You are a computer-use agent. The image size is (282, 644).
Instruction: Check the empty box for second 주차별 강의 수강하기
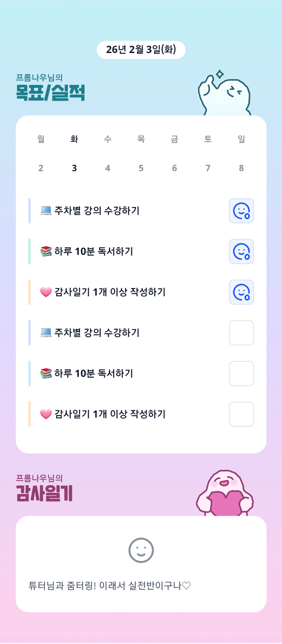coord(241,333)
